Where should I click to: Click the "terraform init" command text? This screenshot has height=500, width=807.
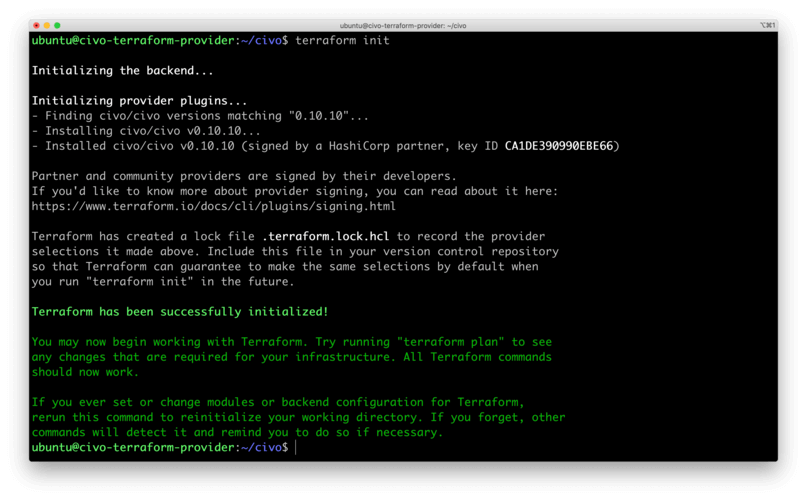pos(343,40)
